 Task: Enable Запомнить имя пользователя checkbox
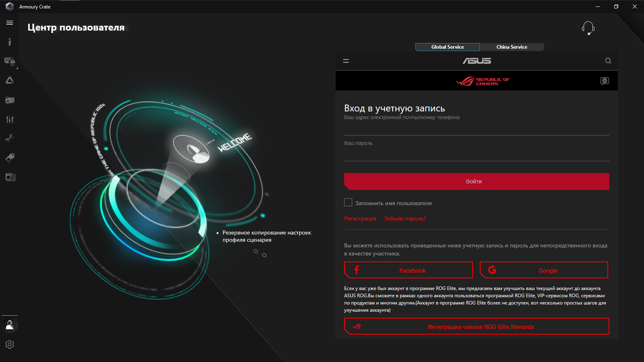click(x=348, y=202)
